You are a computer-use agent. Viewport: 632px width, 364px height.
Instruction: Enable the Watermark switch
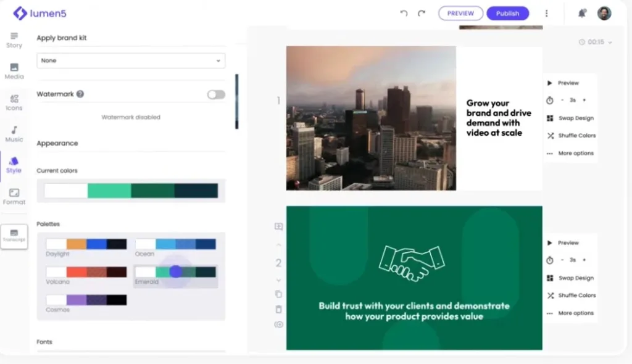click(x=216, y=94)
